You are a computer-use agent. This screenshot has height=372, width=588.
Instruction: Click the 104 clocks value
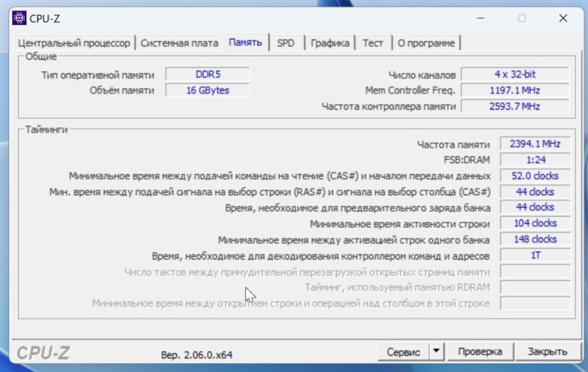point(535,223)
